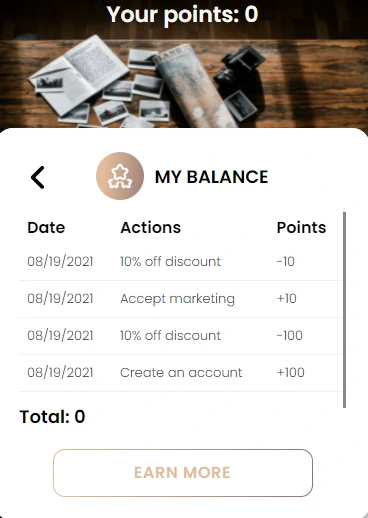Click the balance table scrollbar
The width and height of the screenshot is (368, 518).
344,309
